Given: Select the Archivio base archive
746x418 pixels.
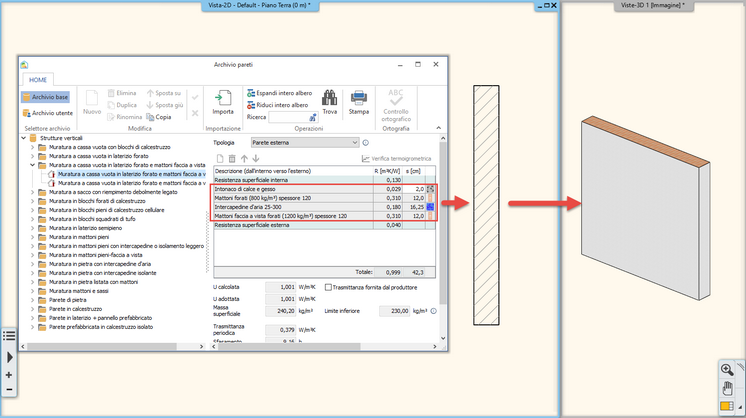Looking at the screenshot, I should pos(46,97).
